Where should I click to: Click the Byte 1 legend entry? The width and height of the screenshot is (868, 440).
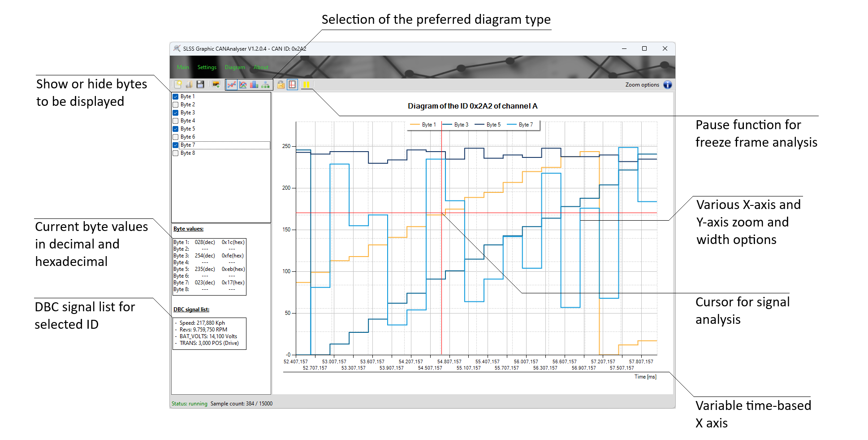pyautogui.click(x=423, y=125)
